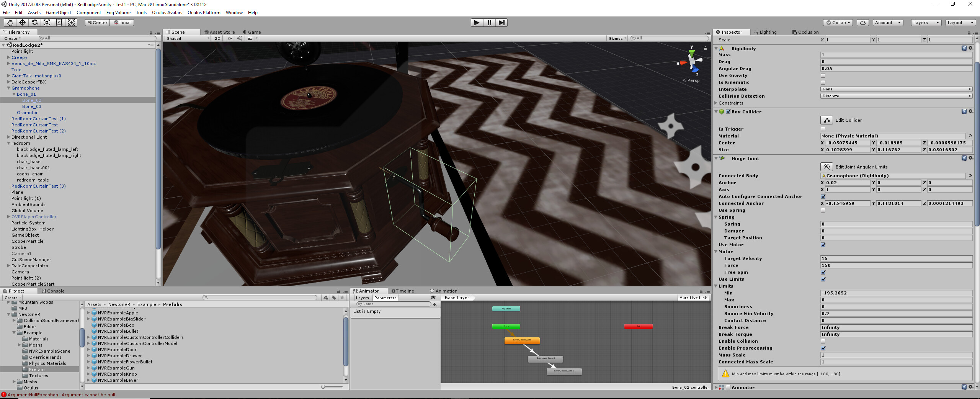
Task: Click the Edit Joint Angular Limits button
Action: [x=826, y=167]
